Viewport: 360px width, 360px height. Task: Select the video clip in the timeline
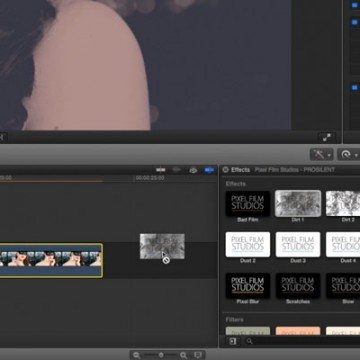[x=51, y=261]
